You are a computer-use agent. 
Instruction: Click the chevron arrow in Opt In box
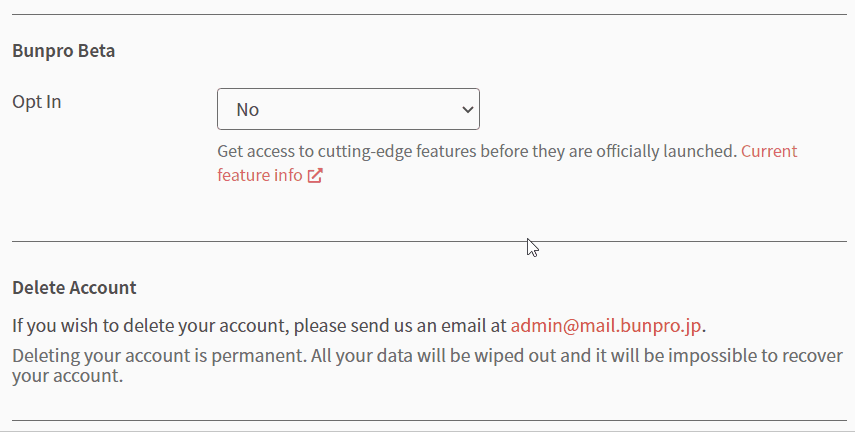[467, 110]
